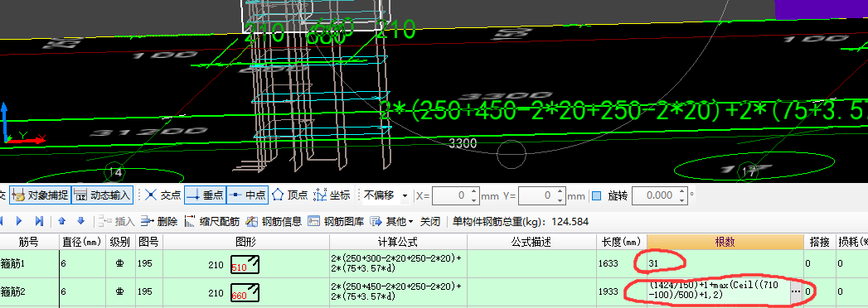This screenshot has width=868, height=308.
Task: Open the 钢筋信息 rebar information panel
Action: pos(274,222)
